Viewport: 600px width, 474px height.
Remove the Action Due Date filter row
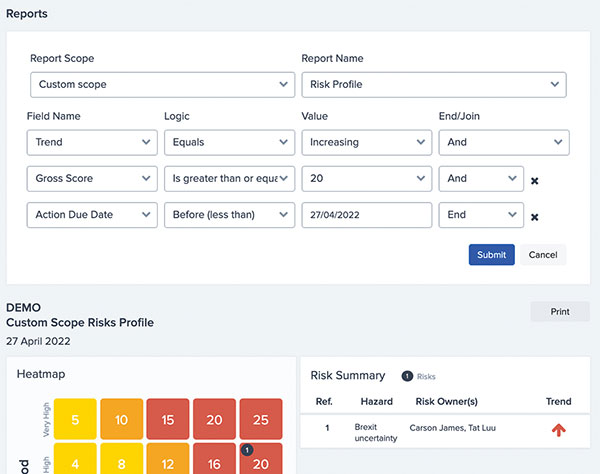point(535,217)
